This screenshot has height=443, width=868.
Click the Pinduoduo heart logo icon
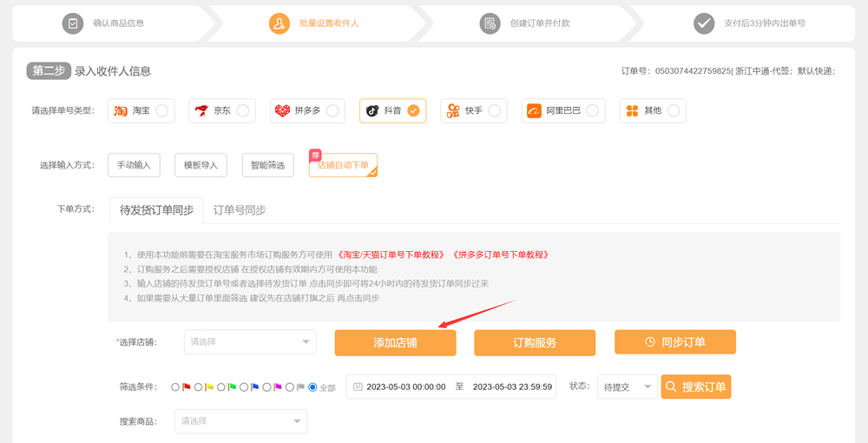282,111
